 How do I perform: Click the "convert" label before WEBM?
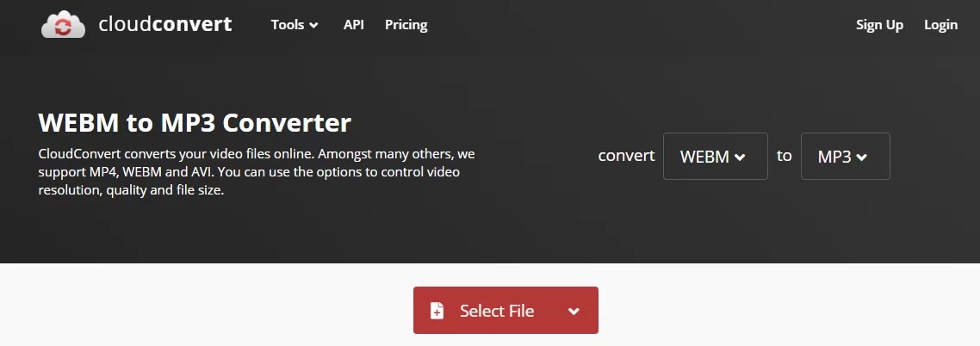626,156
